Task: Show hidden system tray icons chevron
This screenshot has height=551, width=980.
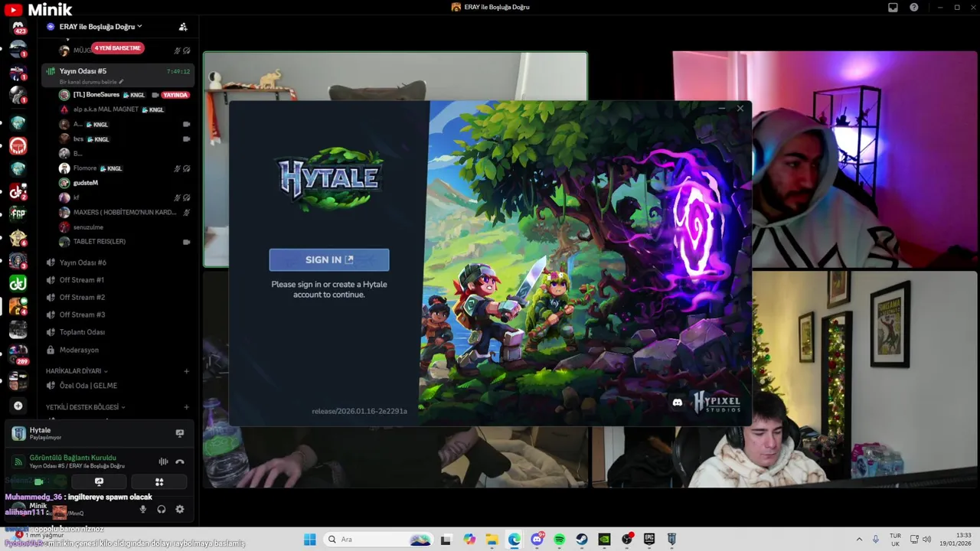Action: [x=859, y=540]
